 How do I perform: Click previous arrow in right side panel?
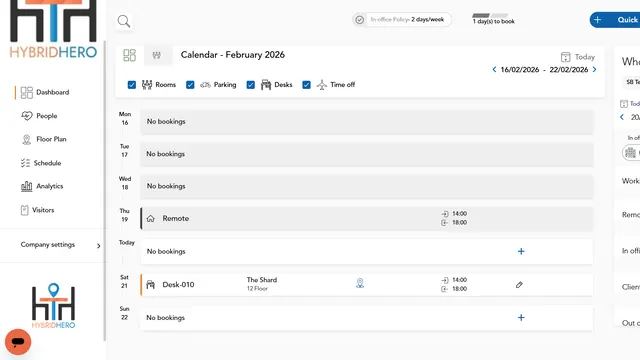(622, 117)
